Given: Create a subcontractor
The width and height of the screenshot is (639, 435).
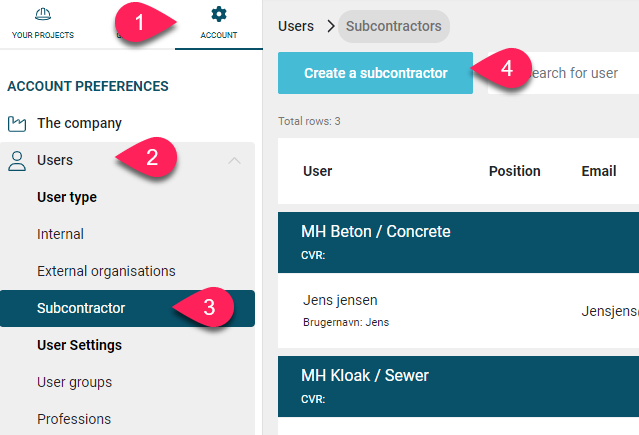Looking at the screenshot, I should point(375,73).
